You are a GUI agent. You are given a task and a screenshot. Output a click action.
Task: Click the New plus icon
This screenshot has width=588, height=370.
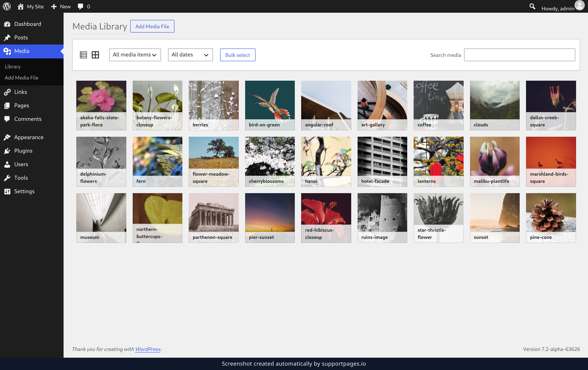54,7
